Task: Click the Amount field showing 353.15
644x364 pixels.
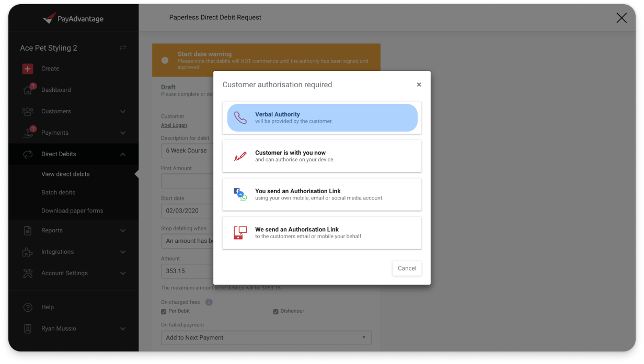Action: tap(187, 271)
